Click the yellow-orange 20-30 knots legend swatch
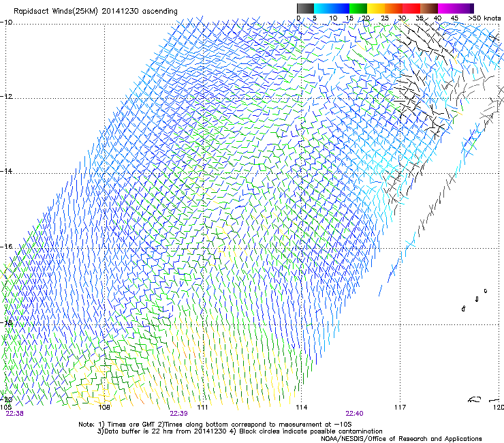This screenshot has height=443, width=504. click(x=385, y=8)
